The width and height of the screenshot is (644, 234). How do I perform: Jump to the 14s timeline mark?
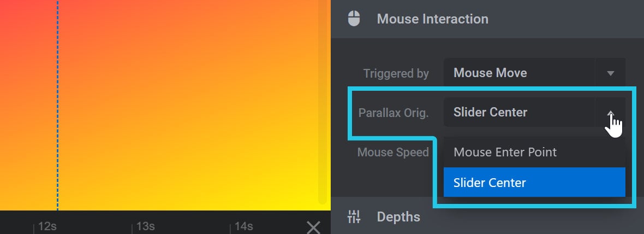point(243,226)
